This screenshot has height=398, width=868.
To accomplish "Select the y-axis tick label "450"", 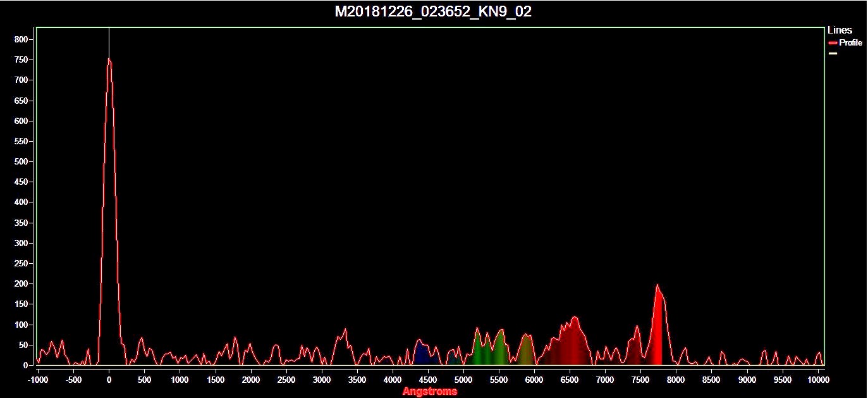I will (21, 182).
